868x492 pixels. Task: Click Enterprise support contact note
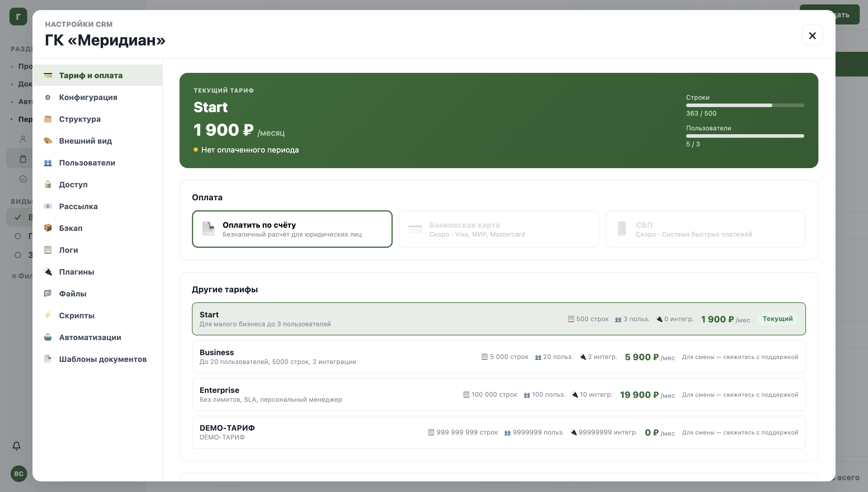pos(740,395)
